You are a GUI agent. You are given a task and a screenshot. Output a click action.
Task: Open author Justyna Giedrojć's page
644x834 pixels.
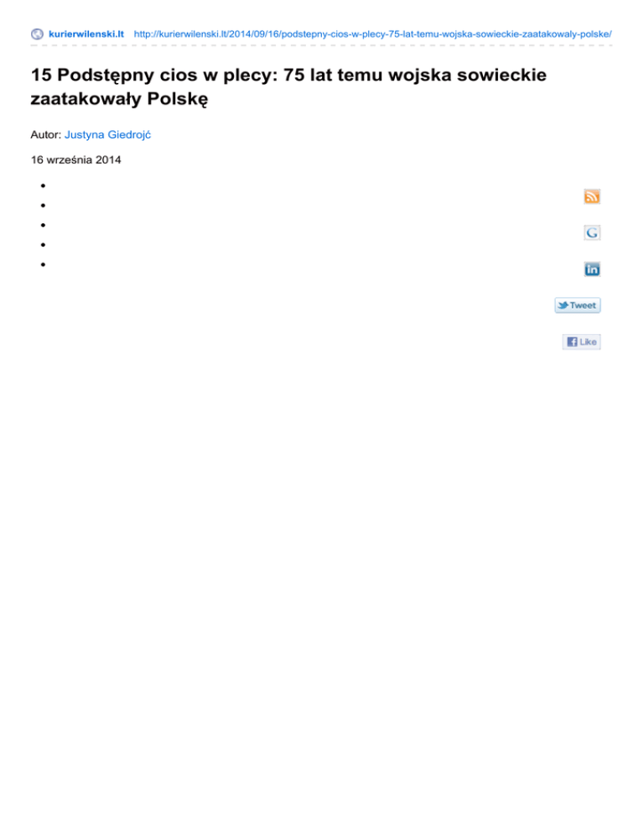click(x=108, y=134)
